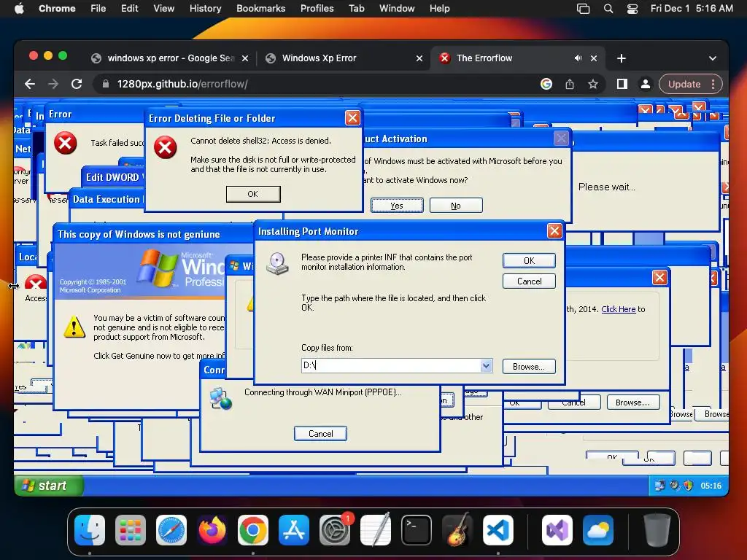Click OK in Error Deleting File dialog
Image resolution: width=747 pixels, height=560 pixels.
pos(253,194)
